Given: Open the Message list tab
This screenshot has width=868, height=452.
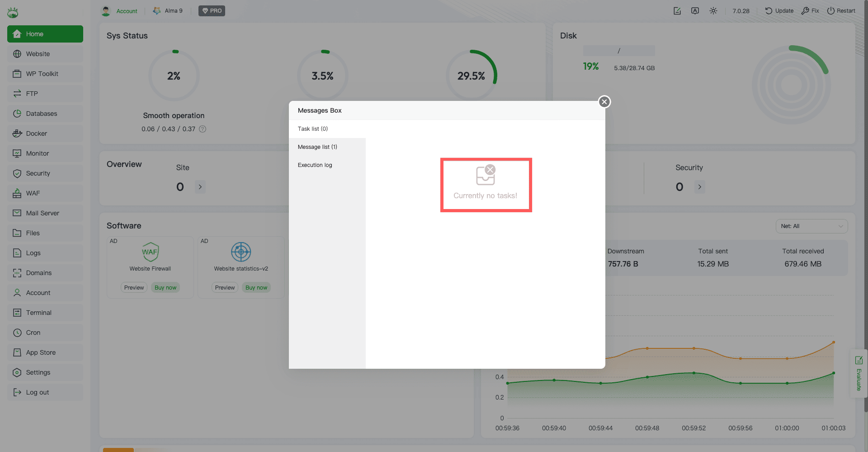Looking at the screenshot, I should click(x=317, y=147).
